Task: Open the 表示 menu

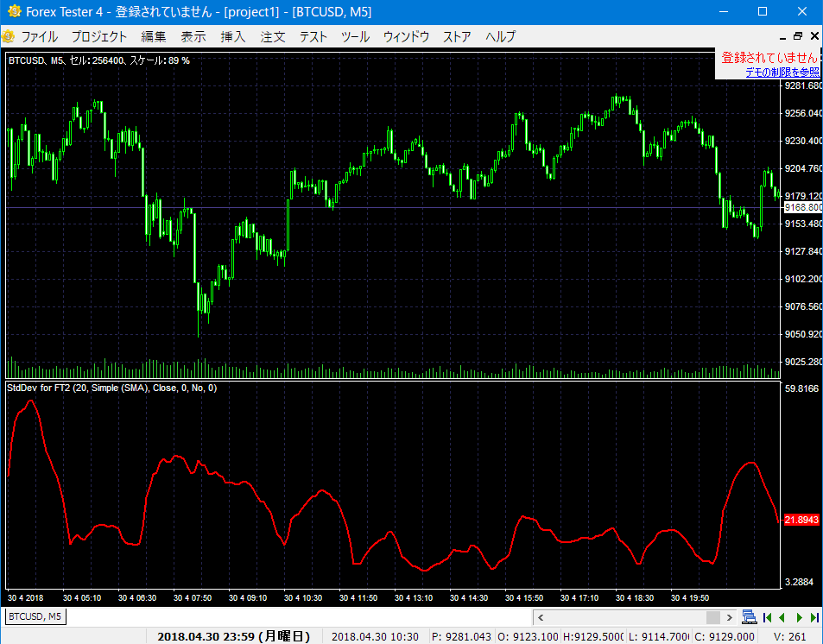Action: point(193,37)
